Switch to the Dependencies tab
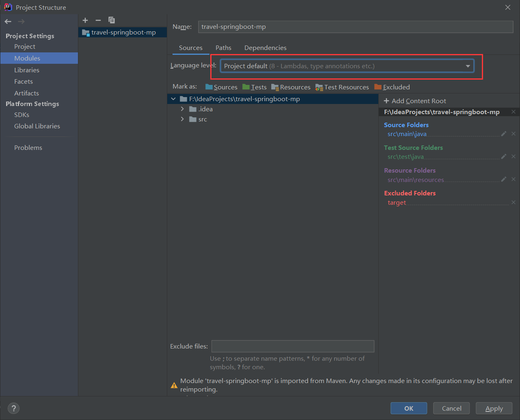520x420 pixels. click(x=265, y=48)
